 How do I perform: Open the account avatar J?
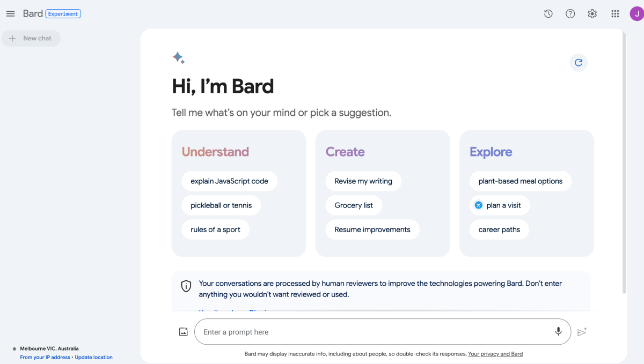(637, 14)
